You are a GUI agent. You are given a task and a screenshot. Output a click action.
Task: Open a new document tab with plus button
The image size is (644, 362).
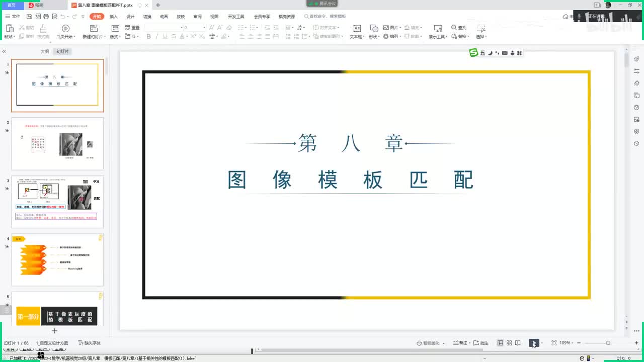[158, 5]
